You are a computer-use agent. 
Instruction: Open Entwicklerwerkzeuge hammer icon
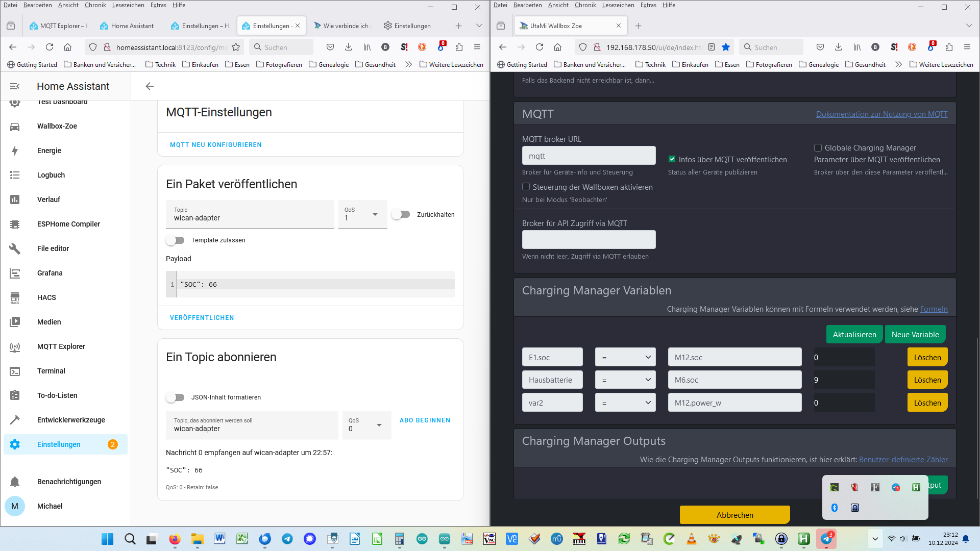click(x=15, y=420)
